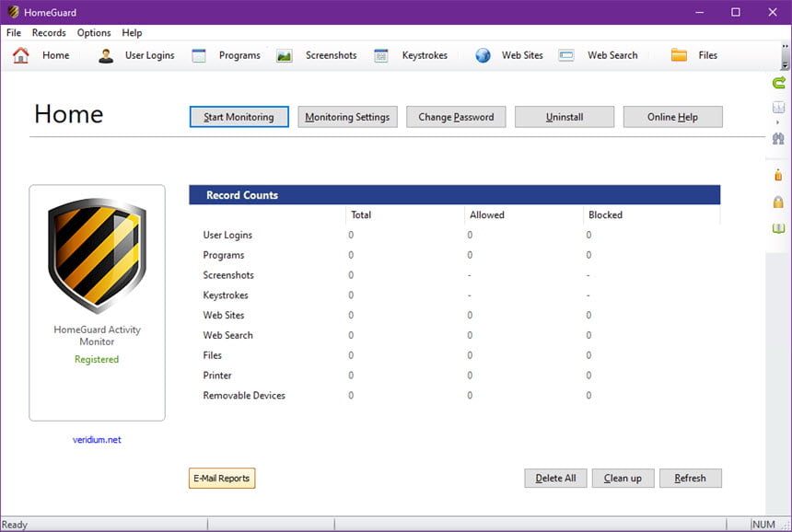The width and height of the screenshot is (792, 532).
Task: Click the Programs window icon
Action: click(199, 55)
